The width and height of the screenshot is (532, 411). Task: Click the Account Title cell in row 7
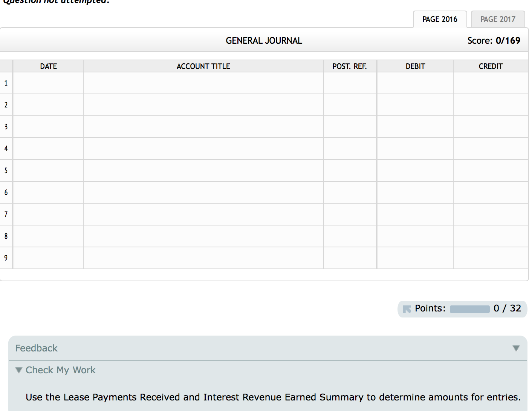203,214
